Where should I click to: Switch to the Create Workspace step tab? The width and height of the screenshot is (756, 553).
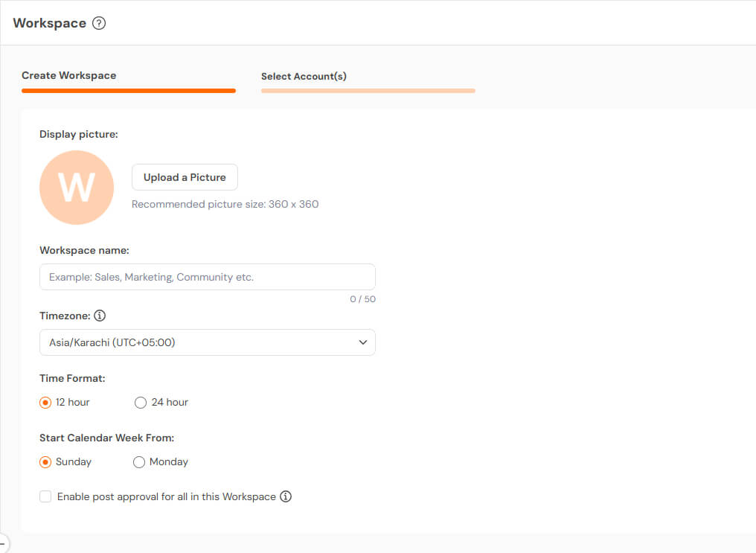[x=68, y=75]
